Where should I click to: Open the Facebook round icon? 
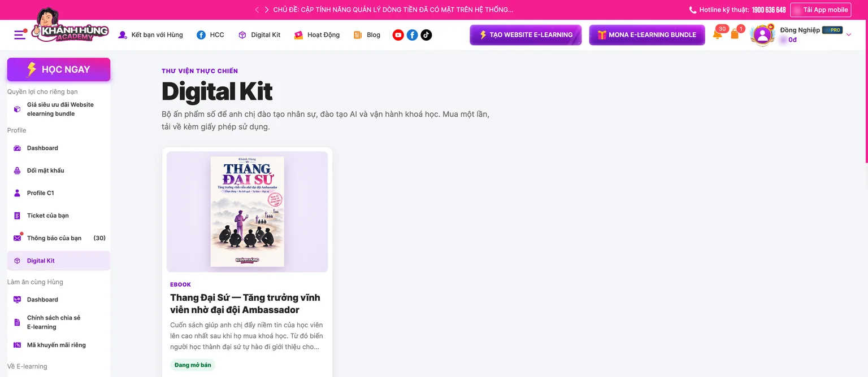click(x=413, y=35)
